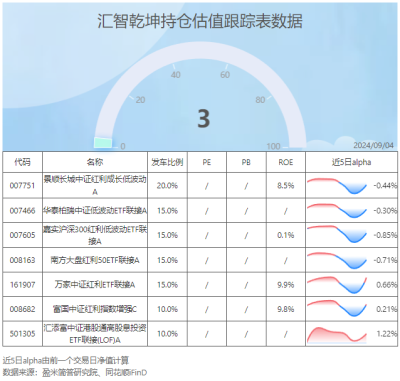
Task: Open fund 南方大盘红利50ETF联接A
Action: tap(95, 260)
